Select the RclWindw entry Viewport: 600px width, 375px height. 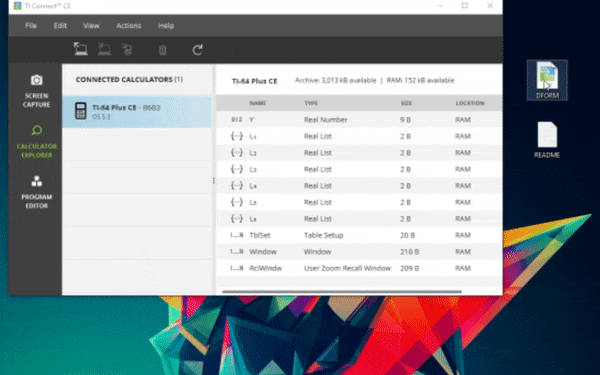click(x=266, y=268)
